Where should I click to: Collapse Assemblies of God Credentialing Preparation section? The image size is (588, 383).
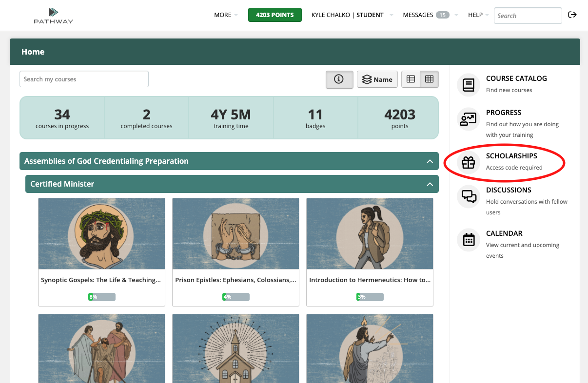point(430,161)
